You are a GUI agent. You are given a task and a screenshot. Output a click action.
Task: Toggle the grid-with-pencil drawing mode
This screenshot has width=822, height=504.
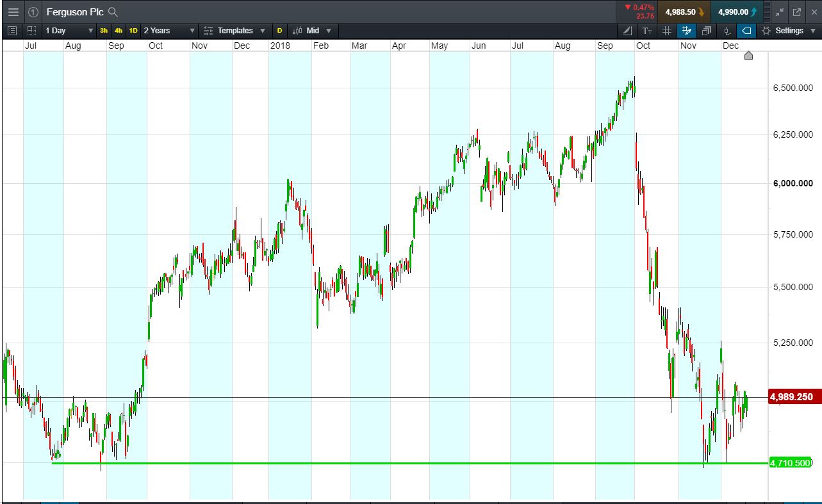tap(687, 30)
